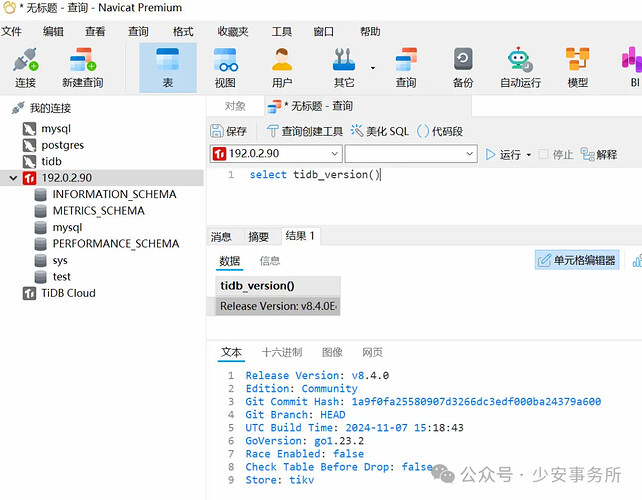The height and width of the screenshot is (500, 642).
Task: Click the 我的连接 header icon
Action: point(18,108)
